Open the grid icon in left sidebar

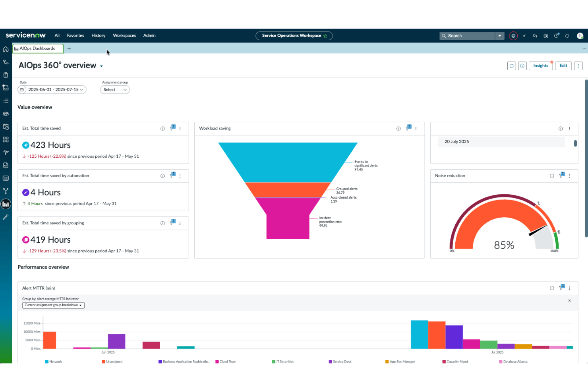tap(6, 139)
